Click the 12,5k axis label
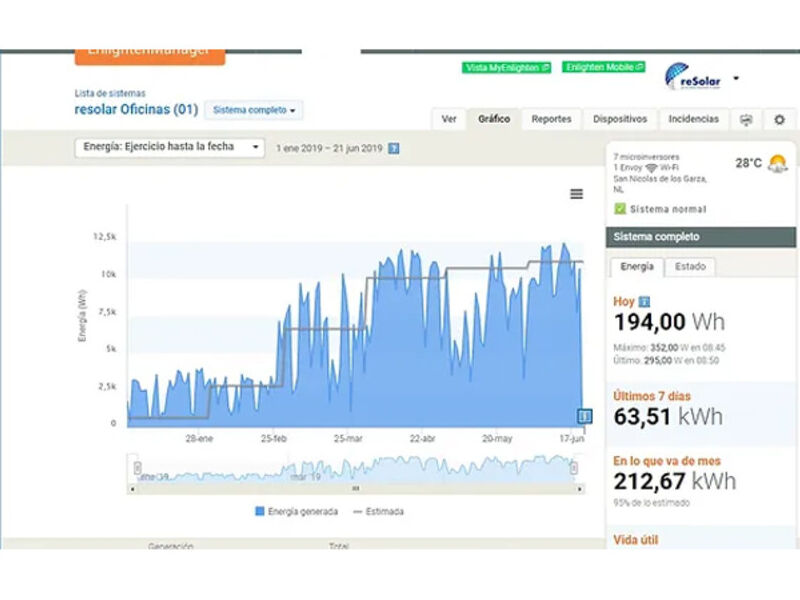 (105, 237)
